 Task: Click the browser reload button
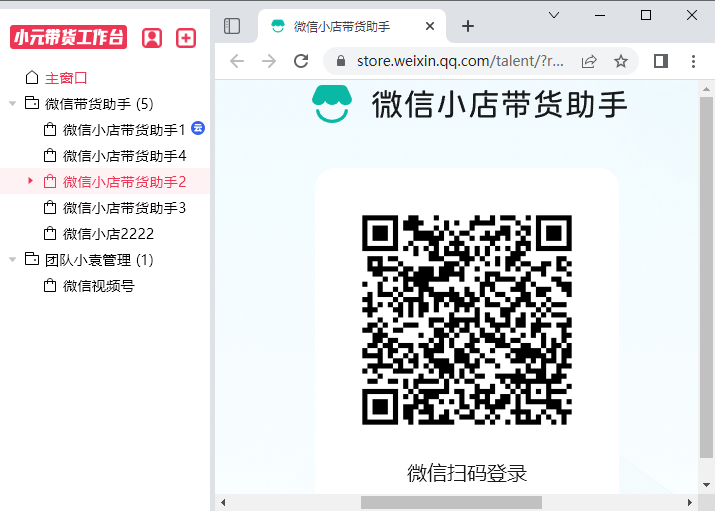[301, 61]
